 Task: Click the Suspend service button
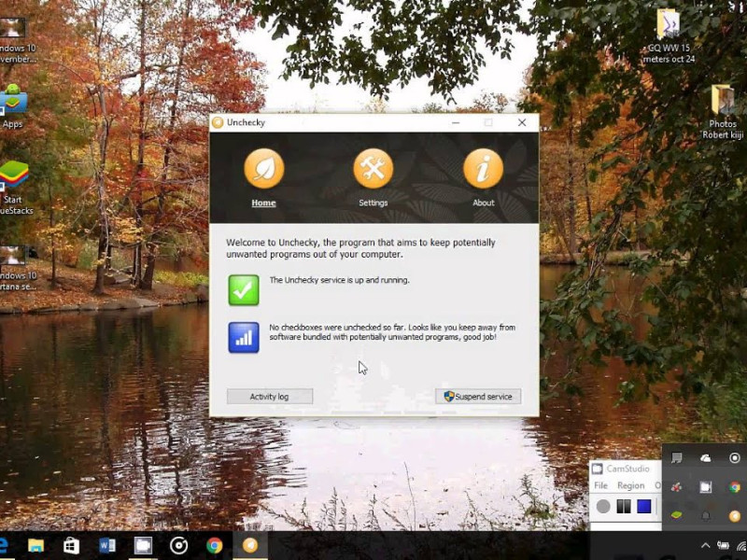[478, 396]
